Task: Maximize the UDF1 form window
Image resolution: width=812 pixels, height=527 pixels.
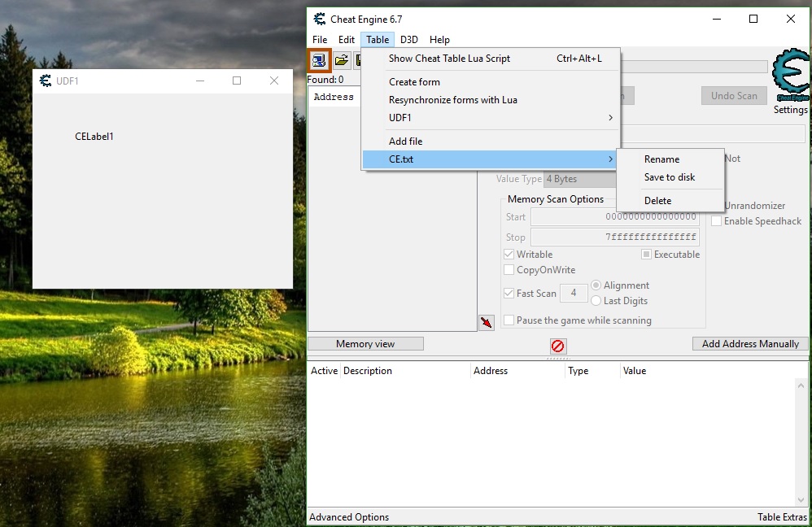Action: pyautogui.click(x=237, y=81)
